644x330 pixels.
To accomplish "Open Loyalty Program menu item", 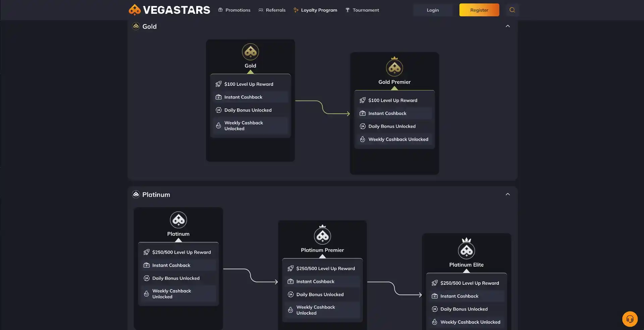I will tap(315, 10).
